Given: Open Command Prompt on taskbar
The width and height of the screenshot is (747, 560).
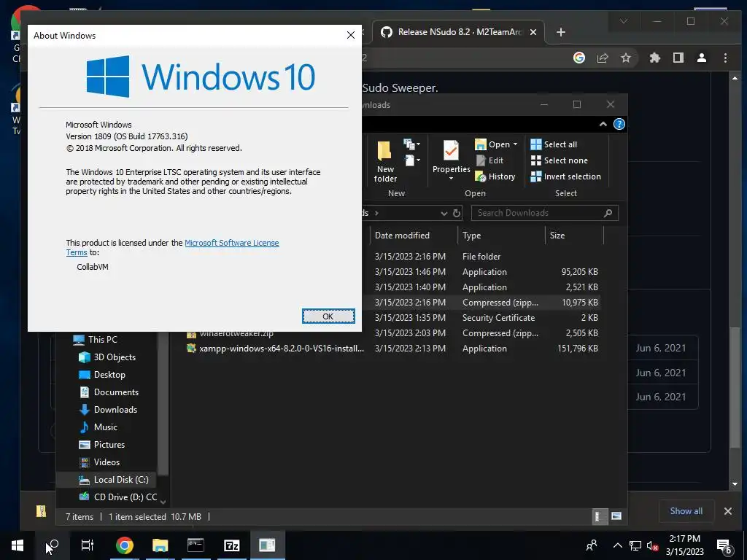Looking at the screenshot, I should point(196,545).
